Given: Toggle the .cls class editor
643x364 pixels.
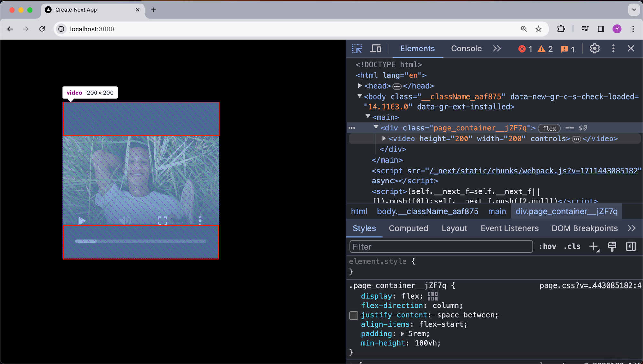Looking at the screenshot, I should pyautogui.click(x=572, y=246).
